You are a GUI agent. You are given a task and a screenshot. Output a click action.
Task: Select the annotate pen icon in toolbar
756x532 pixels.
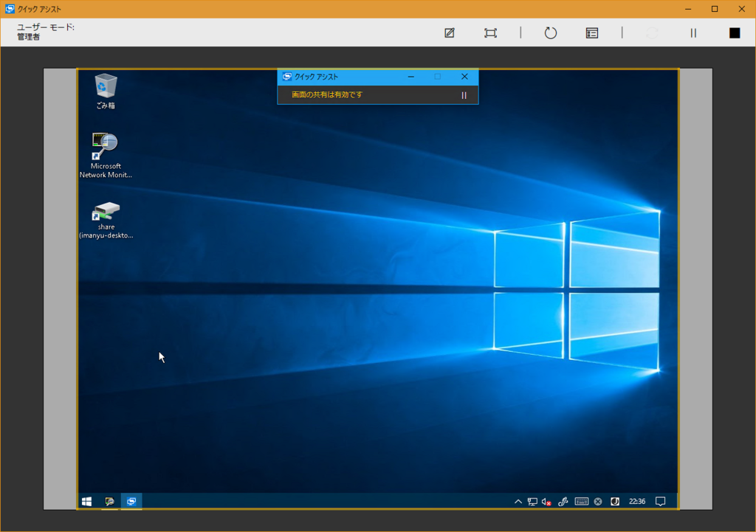pyautogui.click(x=450, y=32)
